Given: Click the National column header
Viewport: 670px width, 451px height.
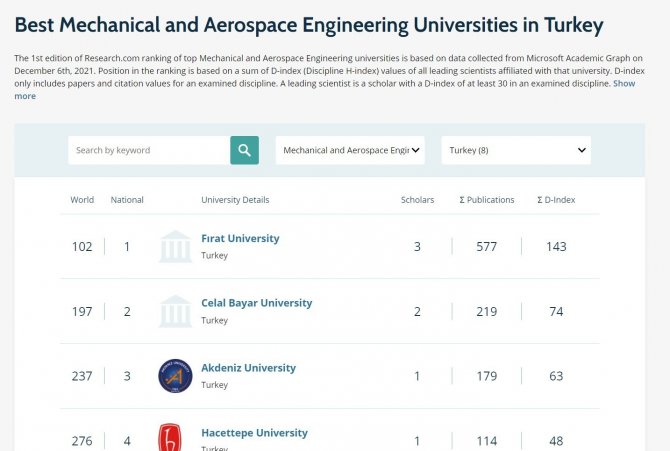Looking at the screenshot, I should point(127,200).
